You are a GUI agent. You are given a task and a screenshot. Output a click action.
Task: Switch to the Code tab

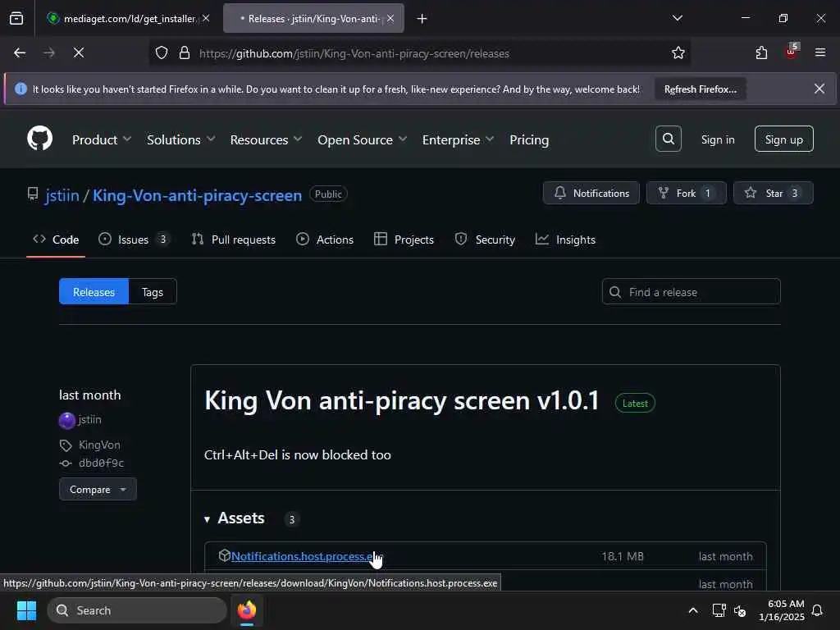56,240
